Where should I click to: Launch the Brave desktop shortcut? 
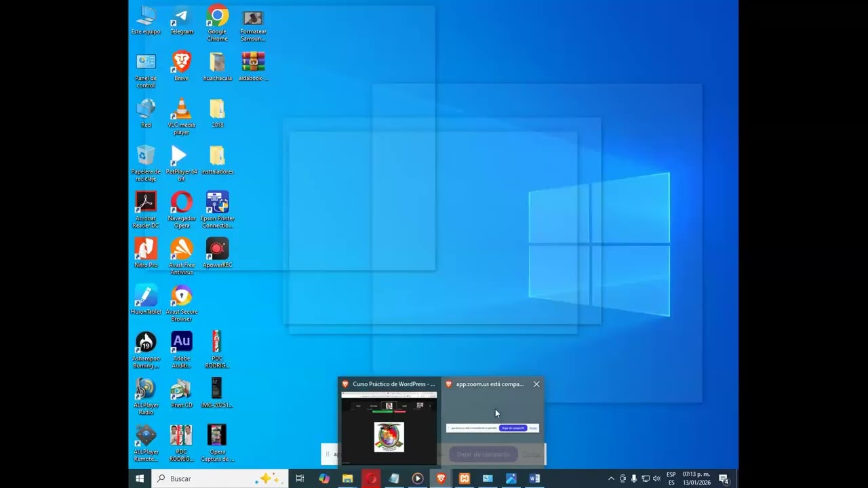pyautogui.click(x=181, y=67)
